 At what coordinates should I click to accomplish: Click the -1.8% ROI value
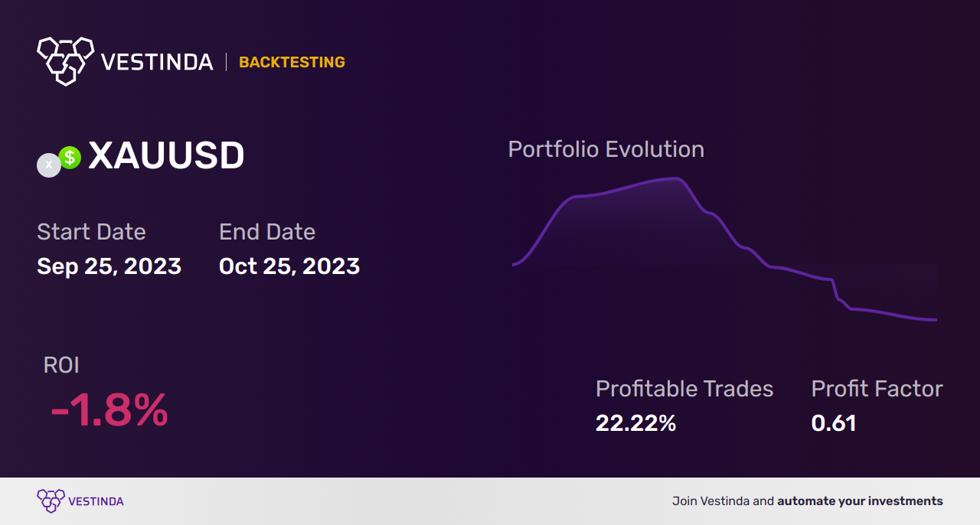pyautogui.click(x=109, y=410)
